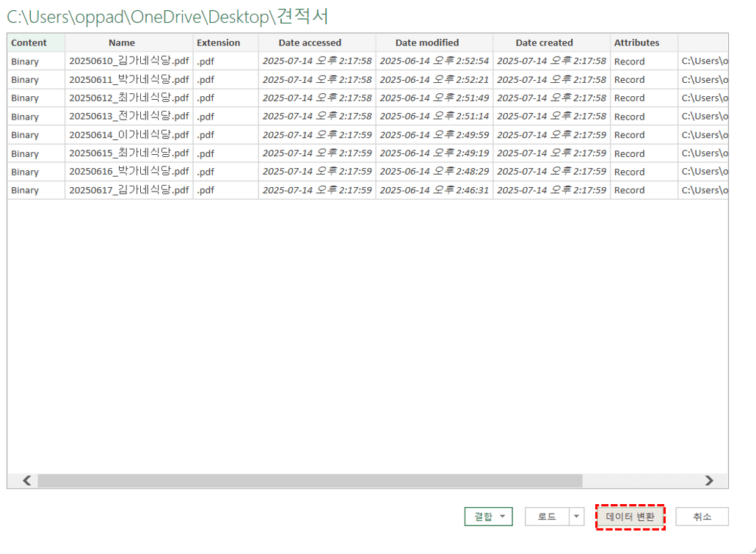The height and width of the screenshot is (554, 756).
Task: Select the 20250610_김가네식당.pdf file name cell
Action: pos(128,61)
